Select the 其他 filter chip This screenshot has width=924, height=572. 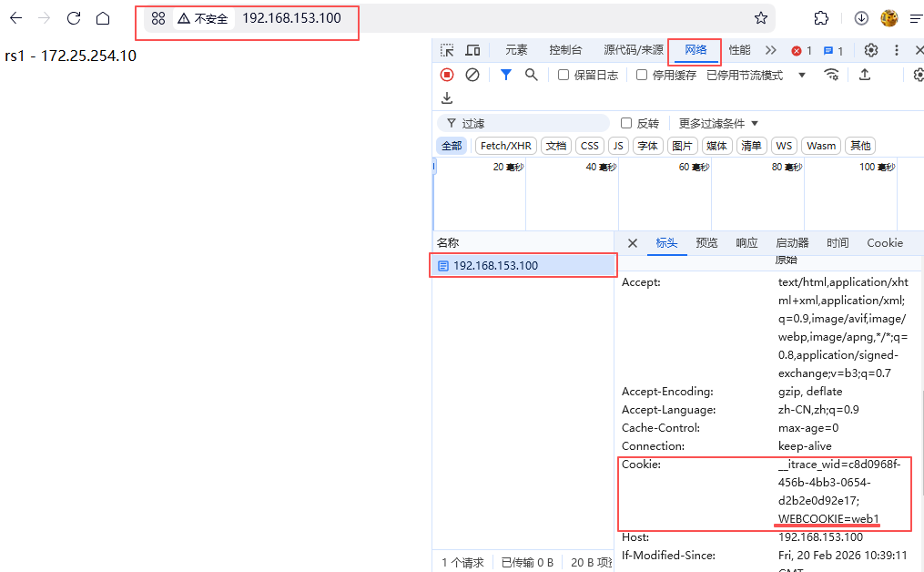tap(860, 146)
